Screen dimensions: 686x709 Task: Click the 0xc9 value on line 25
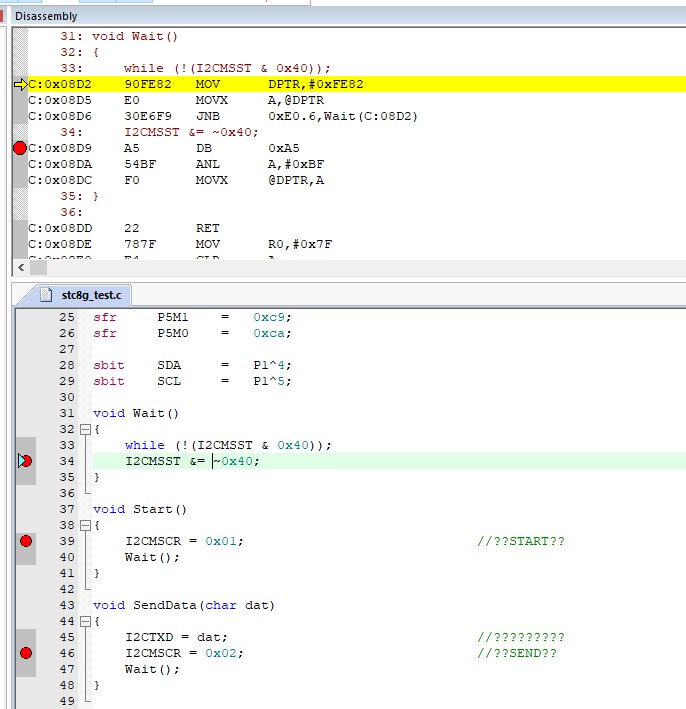click(x=269, y=317)
